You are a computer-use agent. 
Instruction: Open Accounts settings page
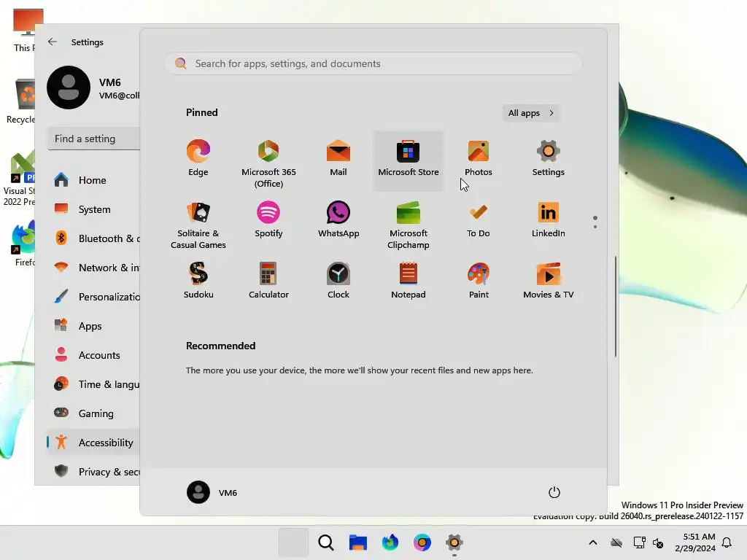94,355
